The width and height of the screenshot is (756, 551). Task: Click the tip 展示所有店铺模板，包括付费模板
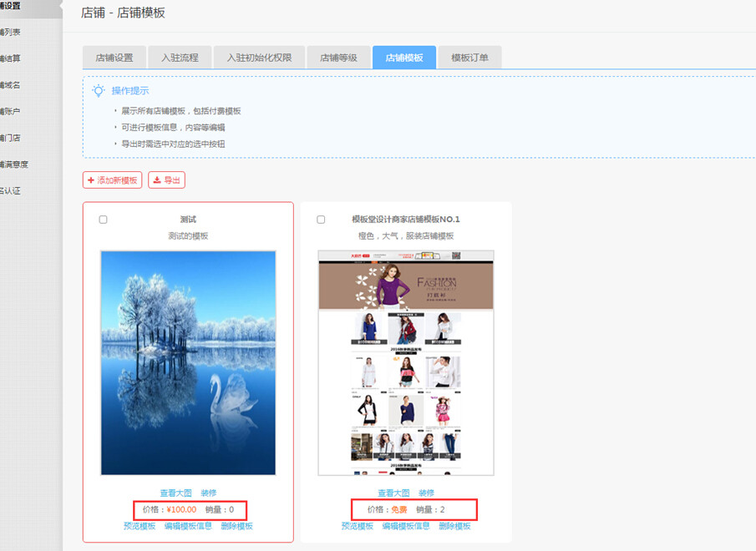point(180,111)
